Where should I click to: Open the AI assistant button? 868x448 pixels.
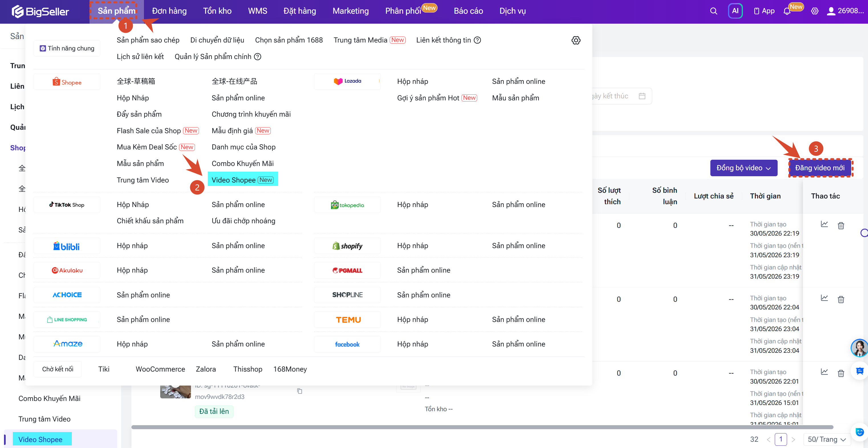click(735, 11)
